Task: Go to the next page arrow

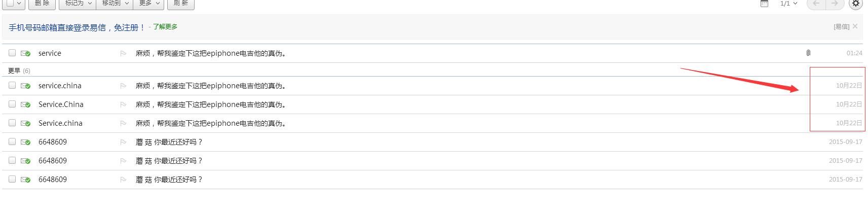Action: click(x=835, y=4)
